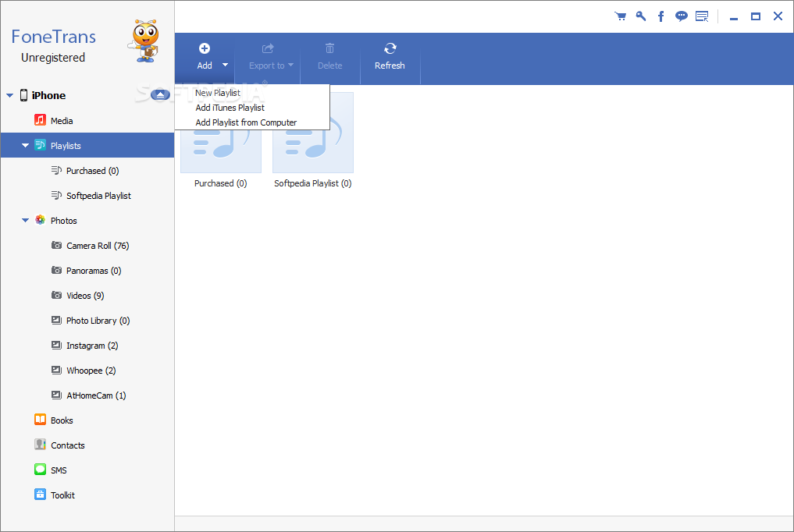
Task: Choose Add iTunes Playlist menu entry
Action: point(230,108)
